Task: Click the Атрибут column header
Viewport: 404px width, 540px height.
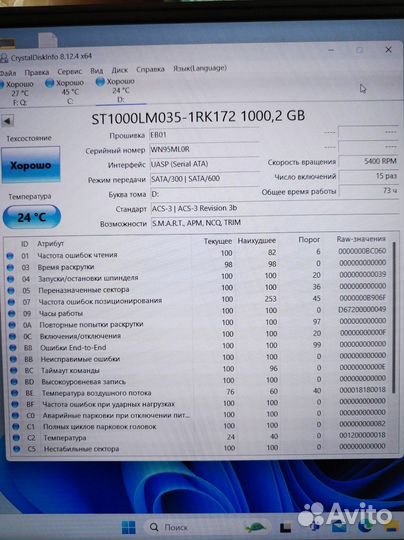Action: 50,243
